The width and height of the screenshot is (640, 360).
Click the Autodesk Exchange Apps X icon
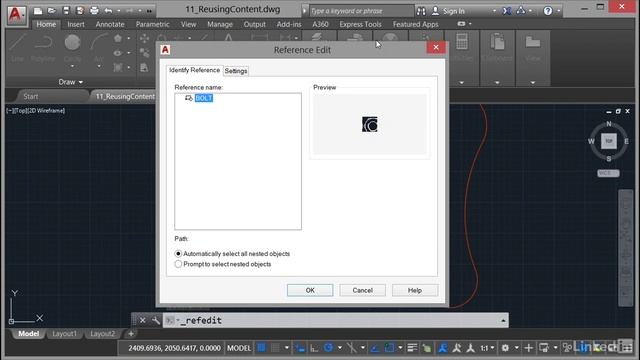click(507, 11)
